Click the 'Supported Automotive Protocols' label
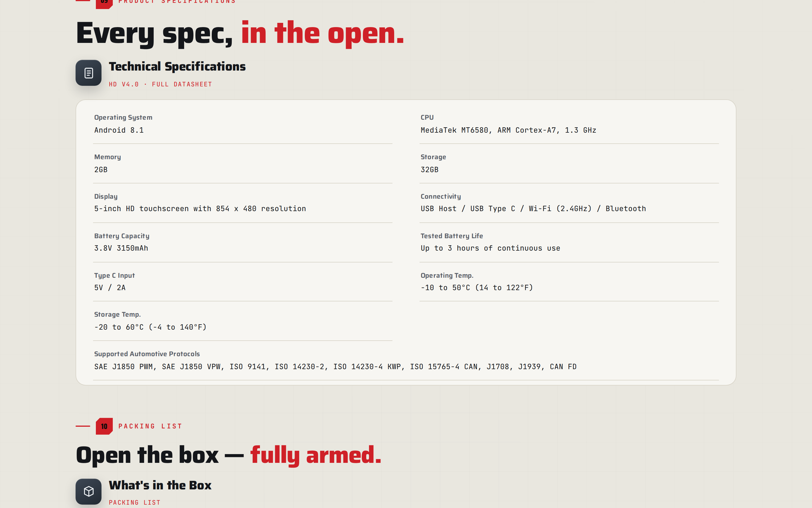The width and height of the screenshot is (812, 508). (147, 354)
